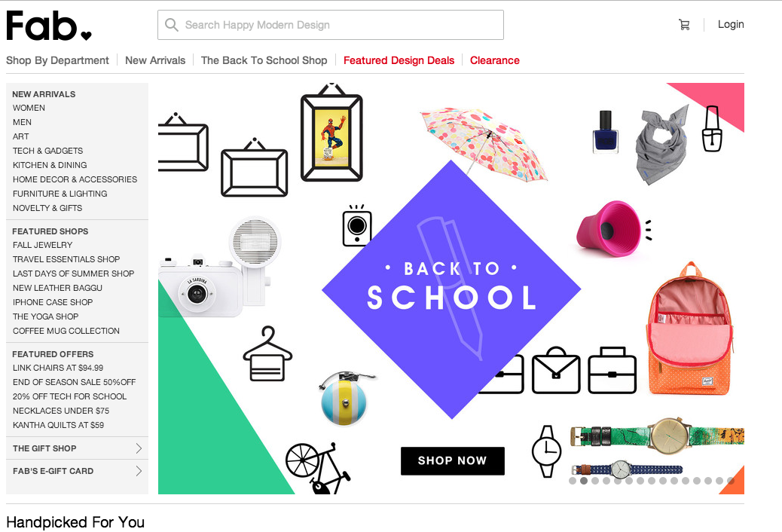Click the Shop Now button
This screenshot has width=782, height=532.
tap(452, 460)
